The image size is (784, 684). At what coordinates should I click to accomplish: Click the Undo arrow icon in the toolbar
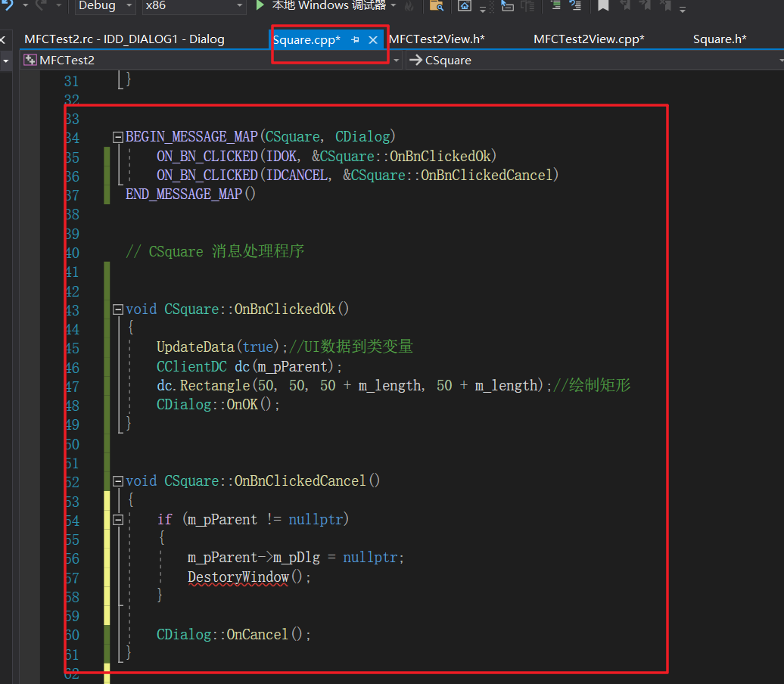point(7,5)
